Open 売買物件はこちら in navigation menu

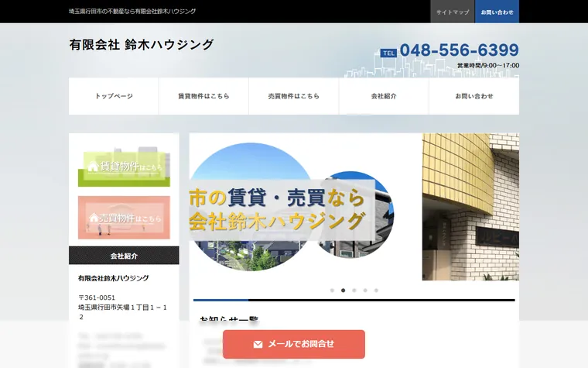[x=294, y=96]
